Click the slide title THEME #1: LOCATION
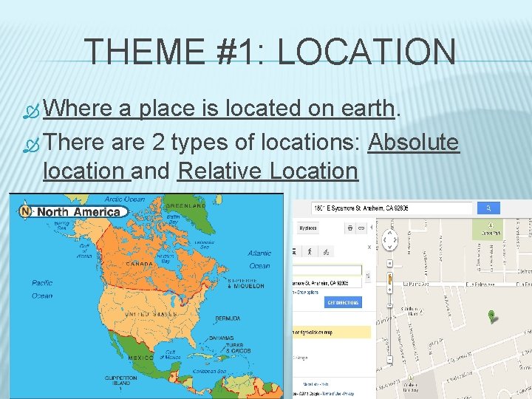The height and width of the screenshot is (399, 532). click(270, 51)
